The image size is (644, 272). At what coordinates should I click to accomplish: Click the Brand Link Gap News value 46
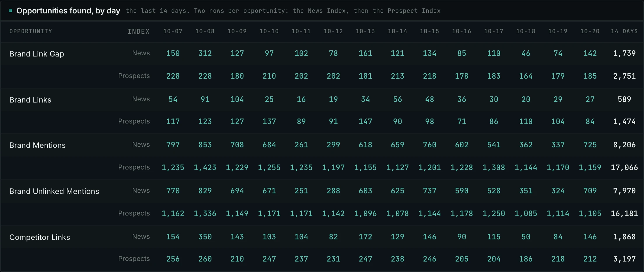coord(526,53)
